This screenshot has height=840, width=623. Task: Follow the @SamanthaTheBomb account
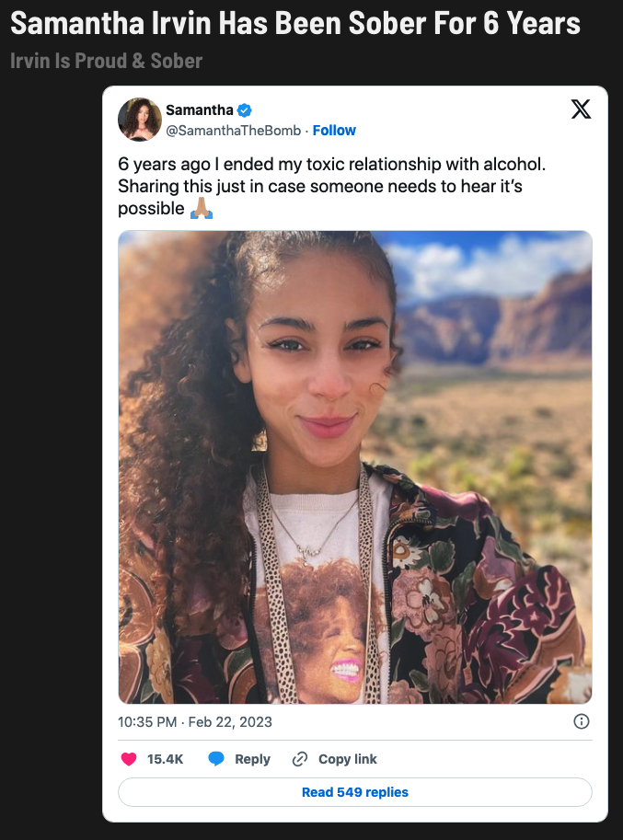[334, 131]
